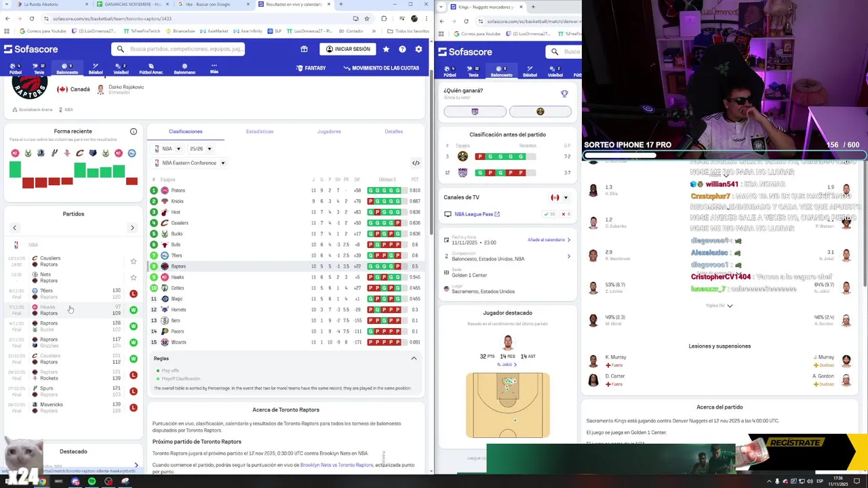
Task: Downvote NBA League Pass channel
Action: (566, 214)
